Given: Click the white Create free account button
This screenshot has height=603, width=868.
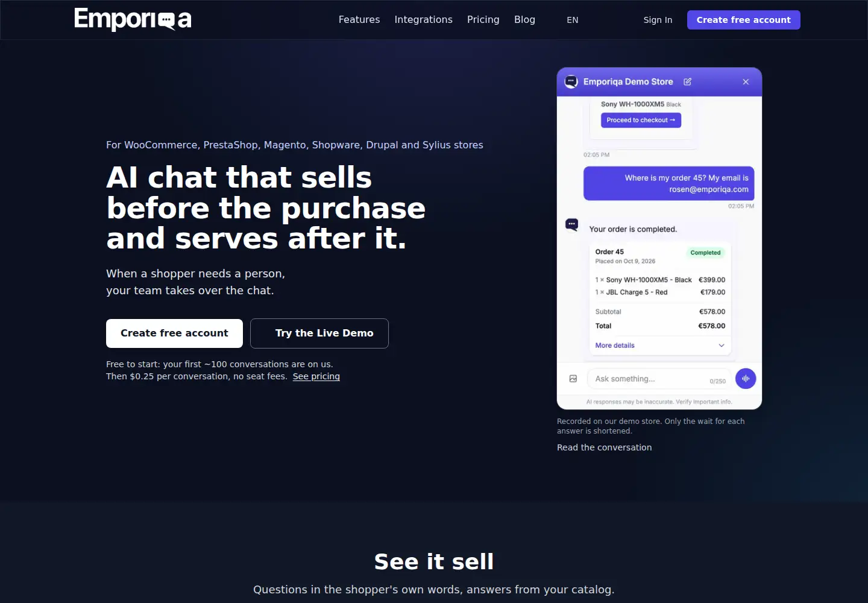Looking at the screenshot, I should 174,333.
